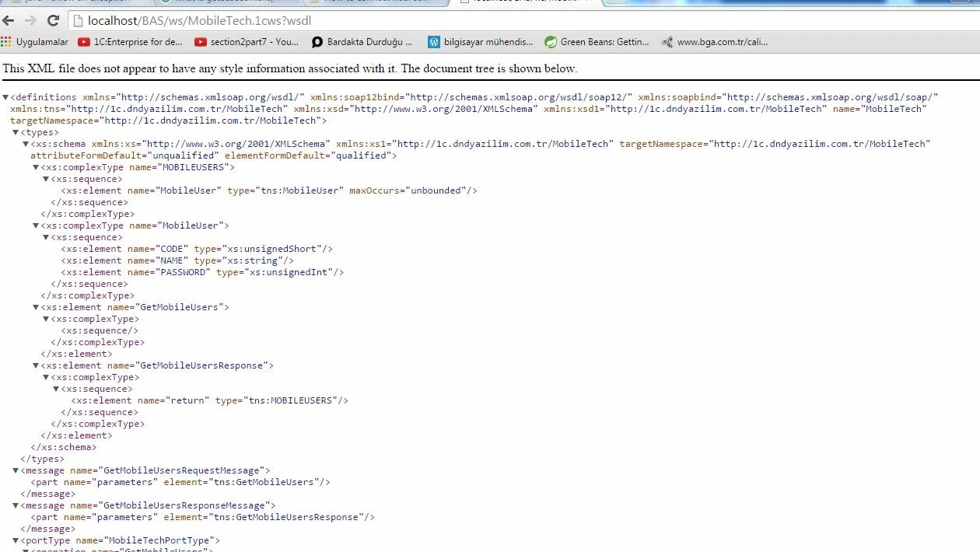Collapse the MOBILEUSERS complexType node
980x552 pixels.
tap(36, 167)
